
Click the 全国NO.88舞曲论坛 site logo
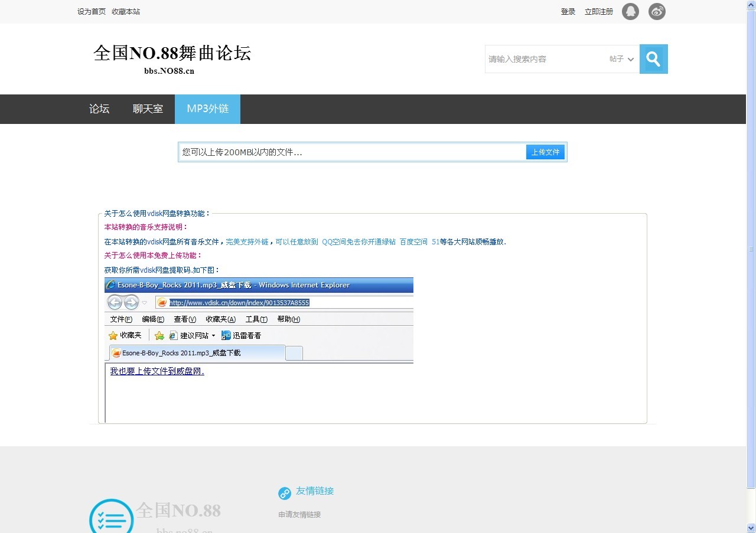coord(172,58)
